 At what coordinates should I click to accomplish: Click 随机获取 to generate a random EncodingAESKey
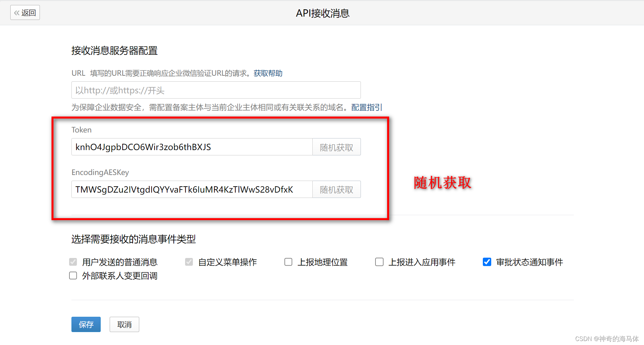pos(336,189)
